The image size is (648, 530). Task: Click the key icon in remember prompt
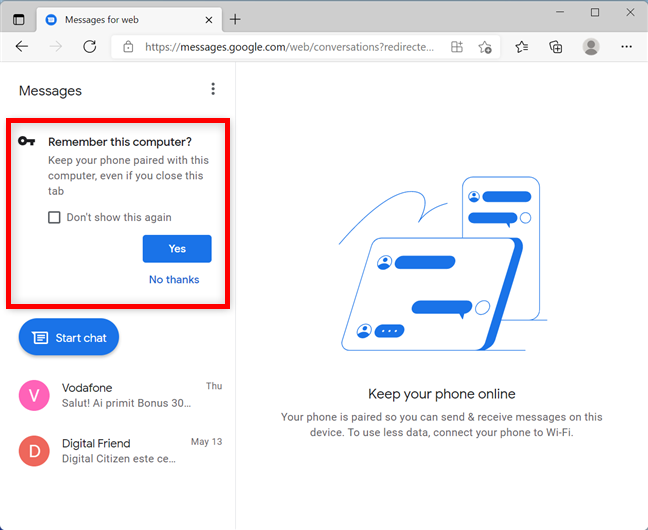point(26,141)
